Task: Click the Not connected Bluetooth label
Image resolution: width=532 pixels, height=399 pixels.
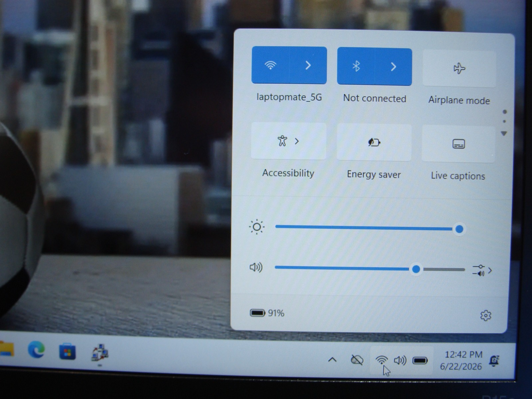Action: (x=375, y=98)
